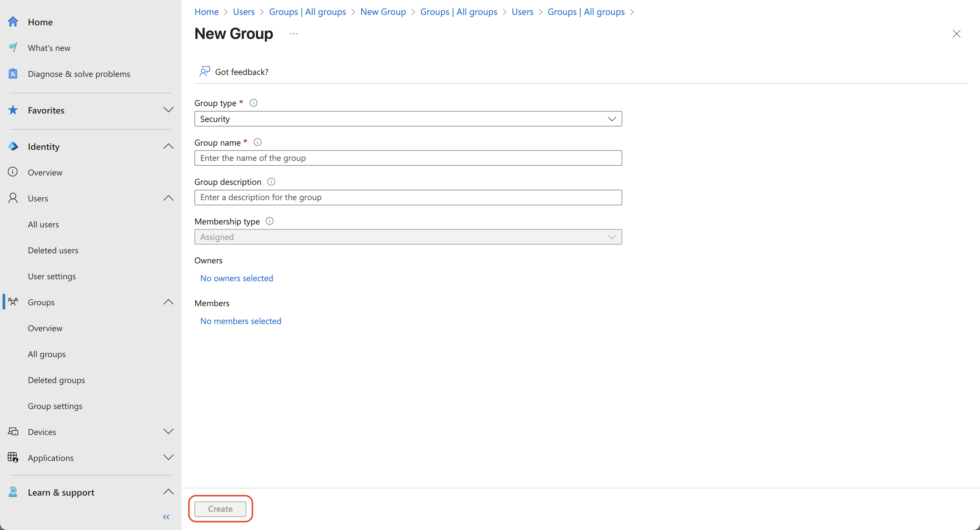Select User settings in sidebar

click(52, 276)
